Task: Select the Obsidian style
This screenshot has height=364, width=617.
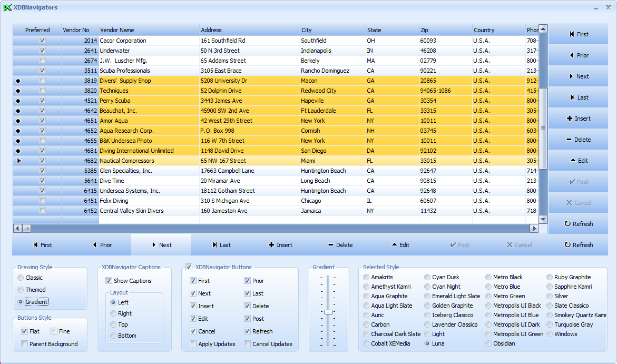Action: [488, 343]
